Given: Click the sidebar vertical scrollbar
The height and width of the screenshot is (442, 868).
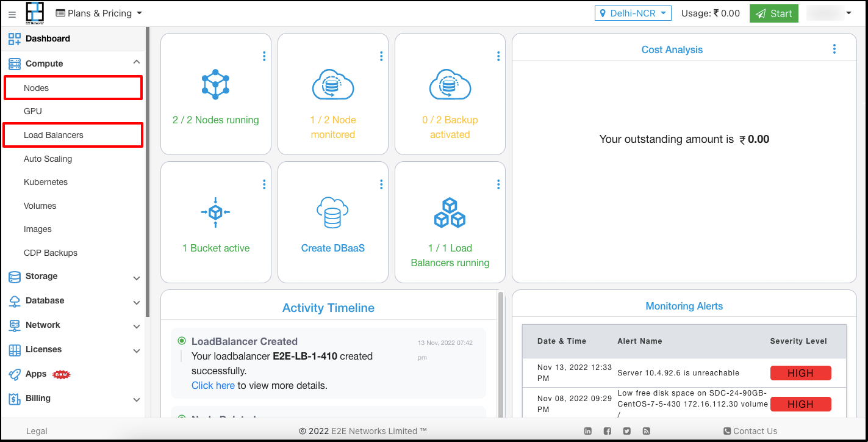Looking at the screenshot, I should coord(147,172).
